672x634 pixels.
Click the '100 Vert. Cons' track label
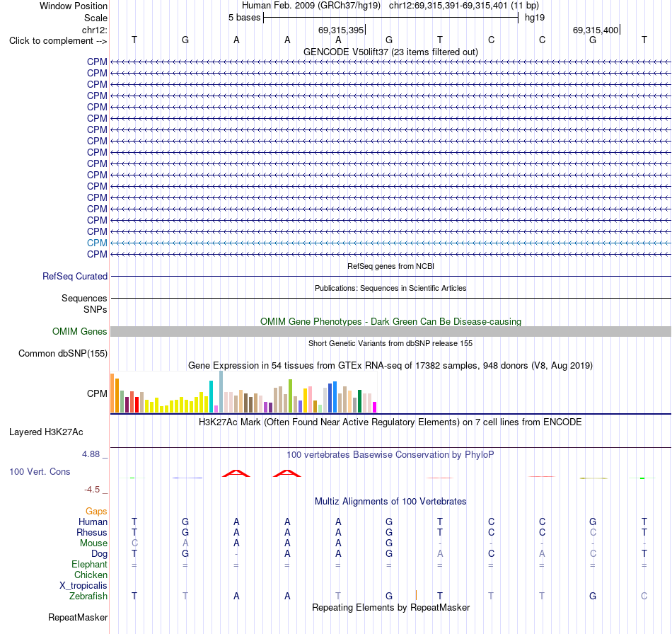[x=40, y=471]
